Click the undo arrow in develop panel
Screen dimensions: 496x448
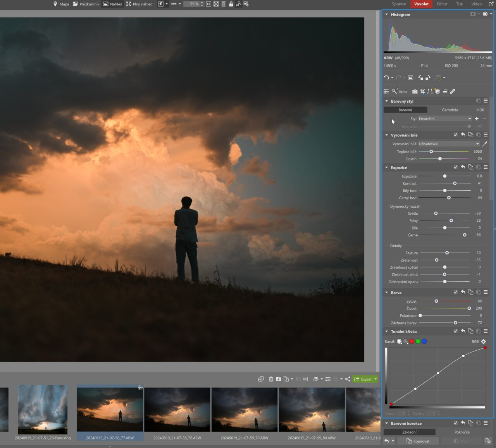(x=386, y=78)
